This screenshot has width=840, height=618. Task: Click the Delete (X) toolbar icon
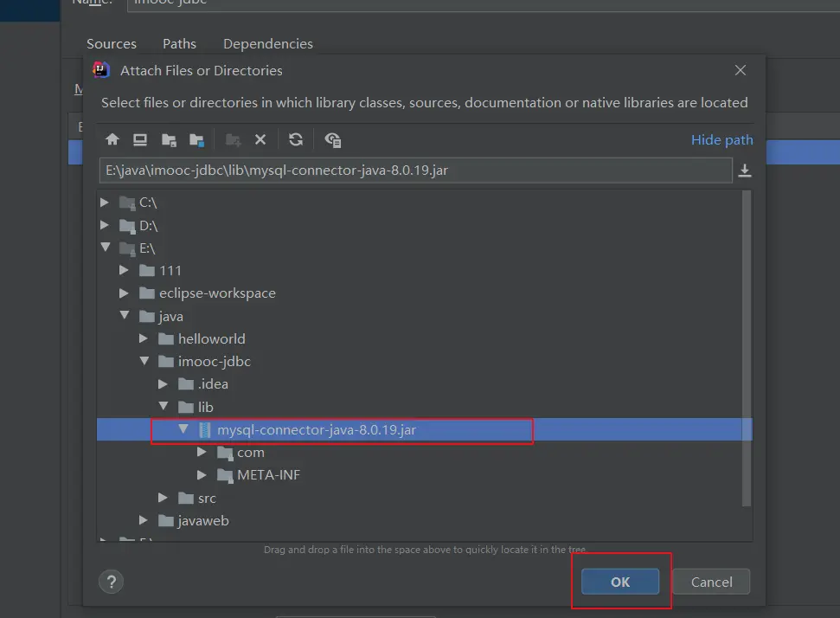[260, 139]
